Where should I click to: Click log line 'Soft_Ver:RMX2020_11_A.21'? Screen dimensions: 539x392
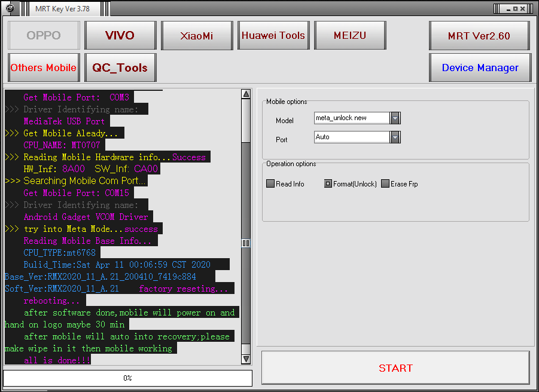62,289
